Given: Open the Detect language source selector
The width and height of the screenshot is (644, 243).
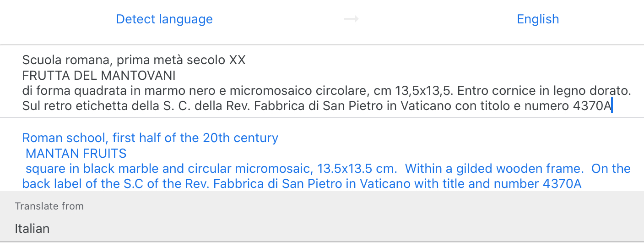Looking at the screenshot, I should 164,19.
